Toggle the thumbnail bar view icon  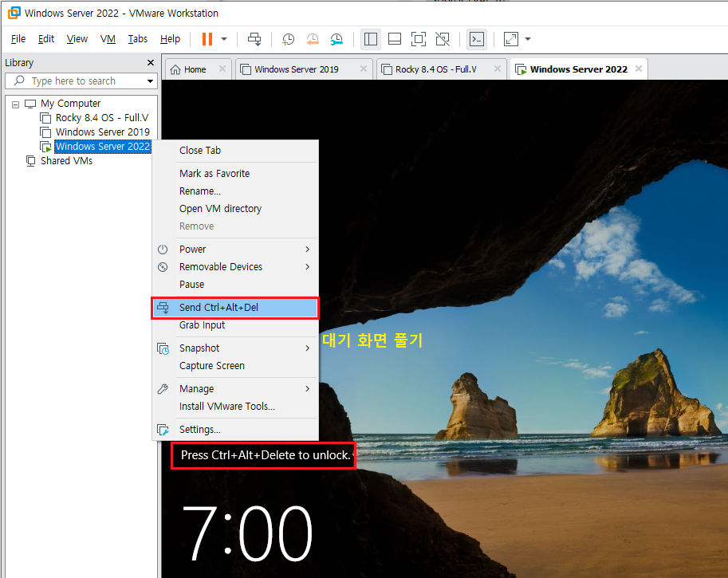tap(395, 39)
